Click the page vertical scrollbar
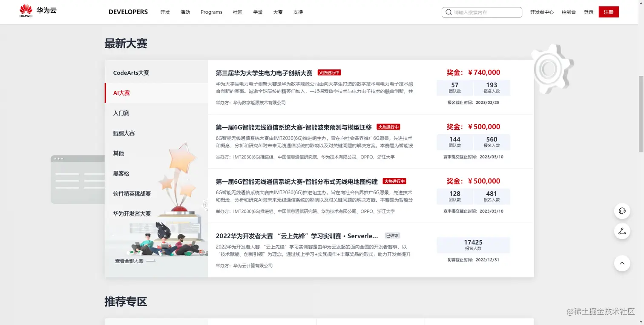Viewport: 644px width, 325px height. tap(641, 114)
